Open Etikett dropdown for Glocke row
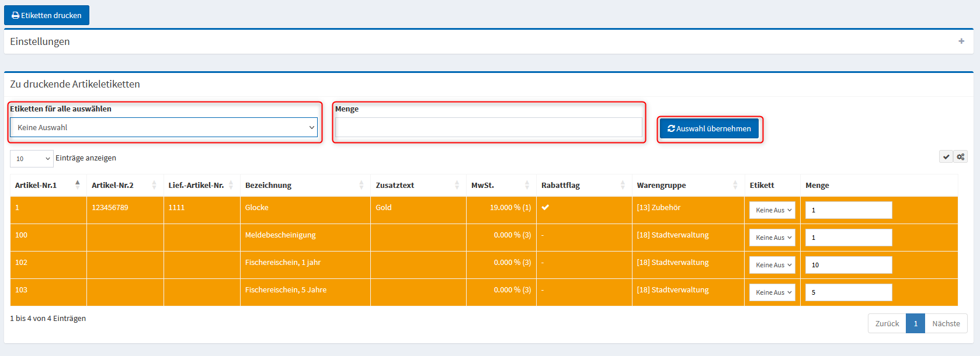 point(772,210)
